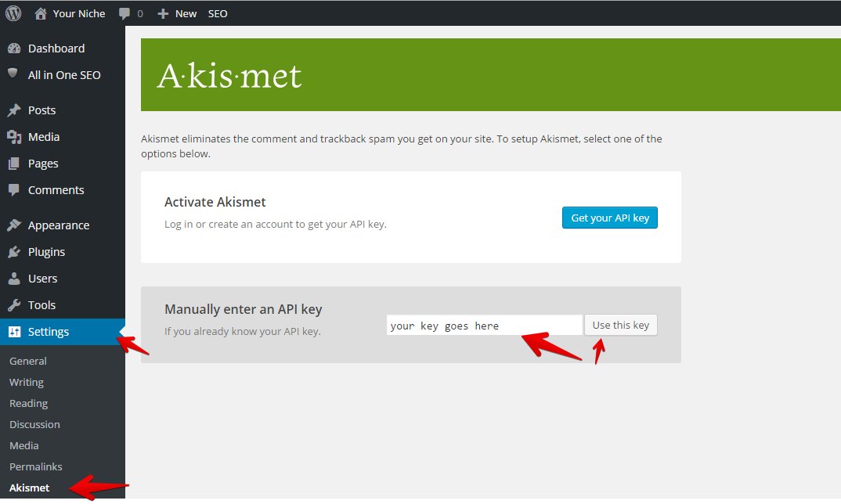Click text 'Log in or create an account'
Viewport: 841px width, 504px height.
click(227, 224)
